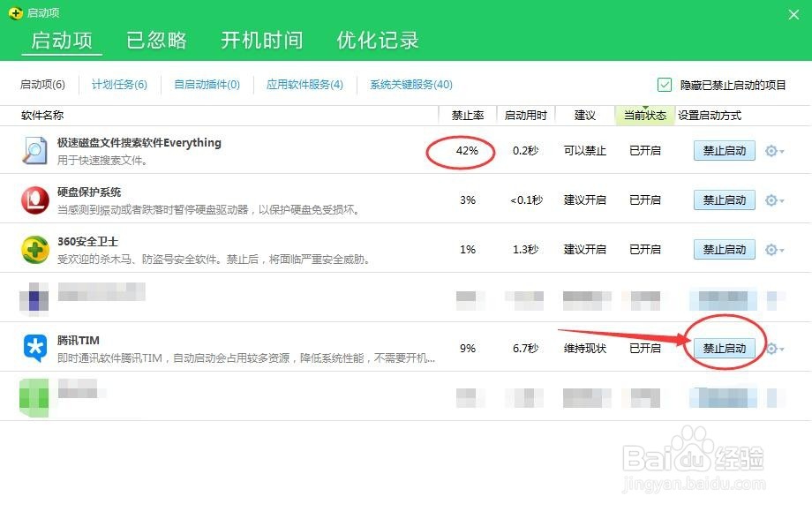The height and width of the screenshot is (512, 812).
Task: Open the dropdown arrow beside TIM's gear
Action: click(x=784, y=347)
